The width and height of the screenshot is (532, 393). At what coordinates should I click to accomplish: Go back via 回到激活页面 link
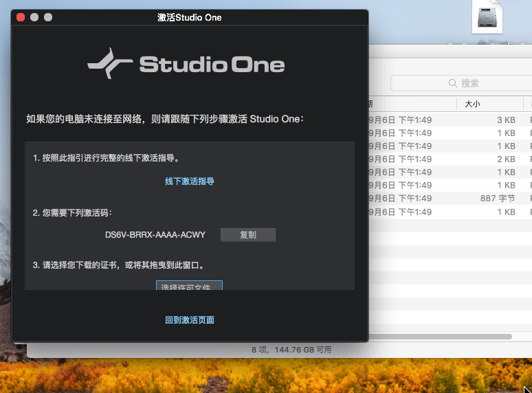[x=189, y=320]
